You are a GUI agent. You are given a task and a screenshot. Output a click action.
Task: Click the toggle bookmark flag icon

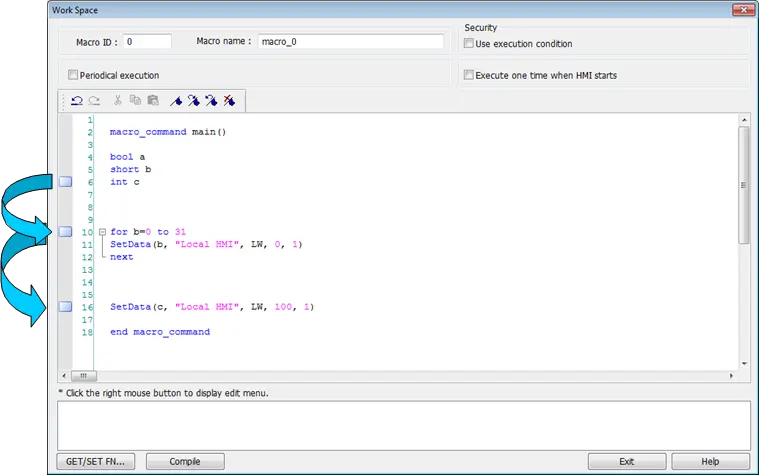[176, 101]
